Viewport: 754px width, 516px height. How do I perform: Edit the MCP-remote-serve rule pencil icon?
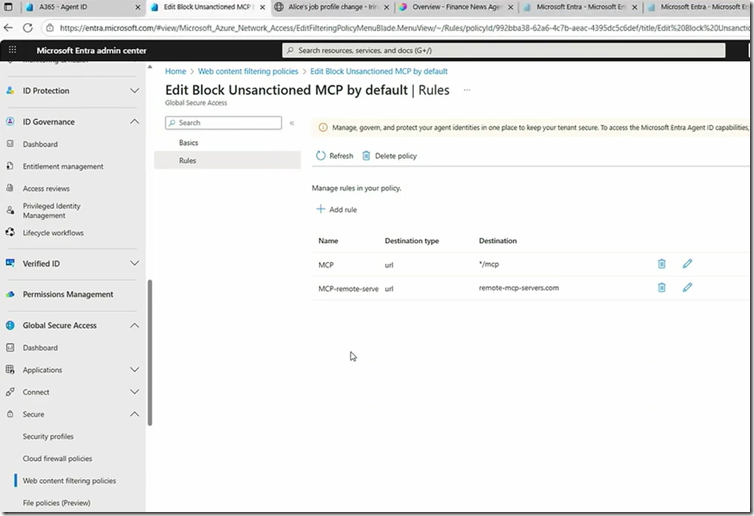(687, 287)
